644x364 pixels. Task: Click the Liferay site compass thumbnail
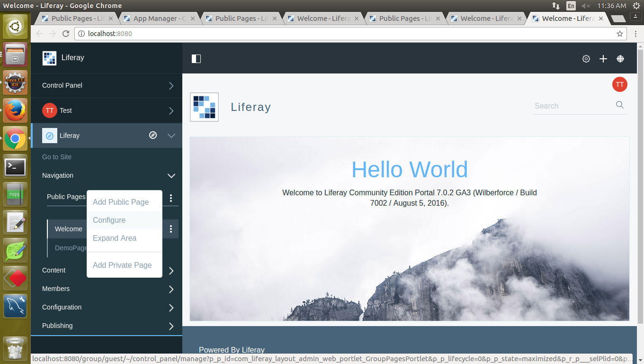coord(50,136)
